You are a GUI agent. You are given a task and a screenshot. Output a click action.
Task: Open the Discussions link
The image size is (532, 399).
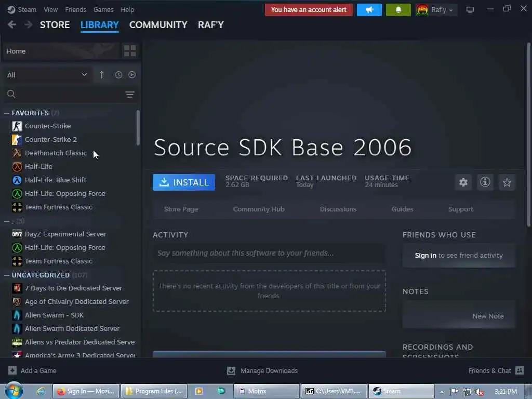338,209
